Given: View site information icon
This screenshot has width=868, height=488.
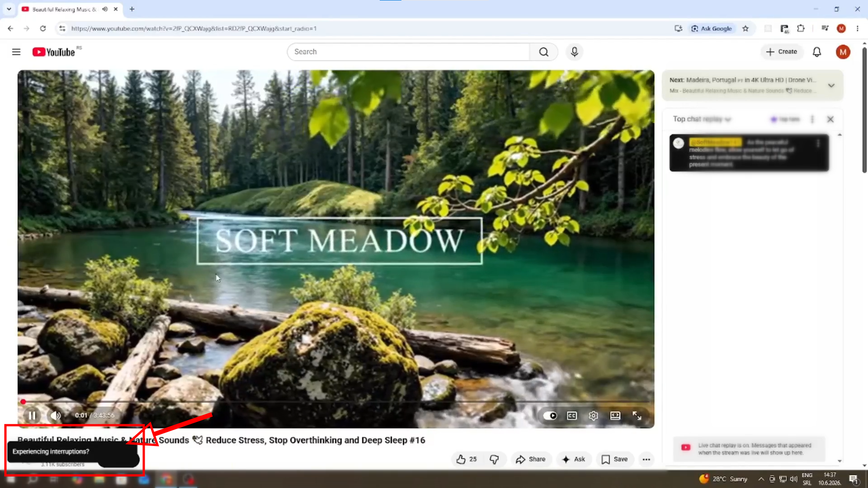Looking at the screenshot, I should [62, 28].
